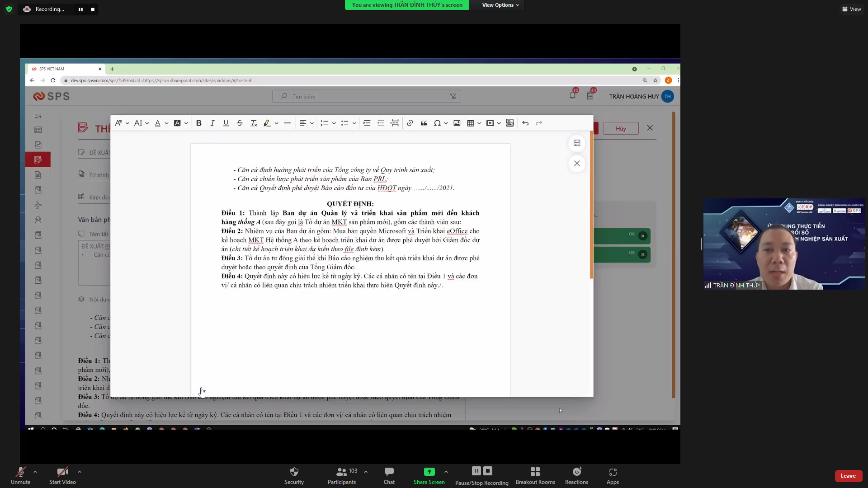Undo the last edit

[x=525, y=123]
